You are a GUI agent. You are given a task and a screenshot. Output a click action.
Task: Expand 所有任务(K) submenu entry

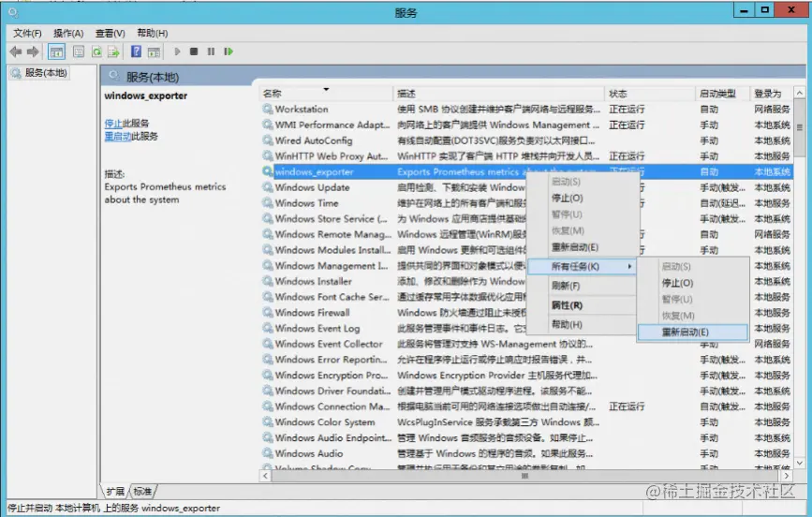(582, 266)
